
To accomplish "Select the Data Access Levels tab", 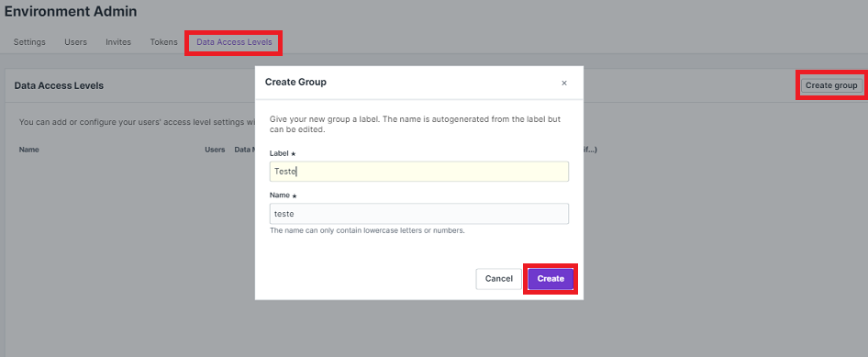I will click(234, 42).
